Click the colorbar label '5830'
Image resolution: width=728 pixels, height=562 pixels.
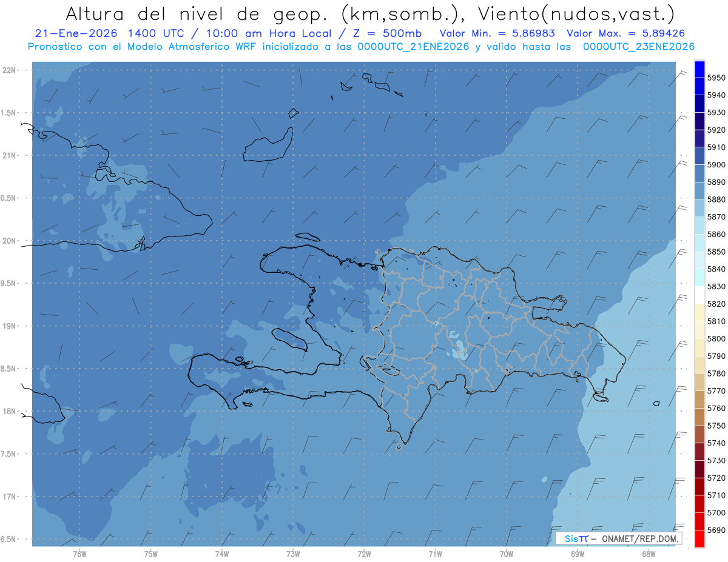[716, 286]
